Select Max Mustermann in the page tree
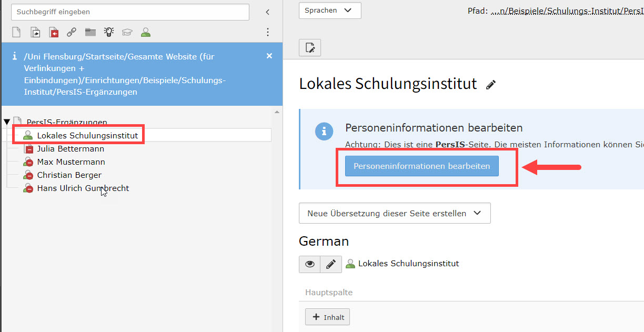 click(71, 162)
